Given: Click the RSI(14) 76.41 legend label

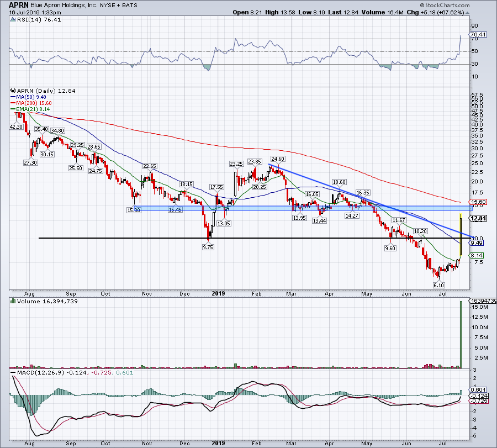Looking at the screenshot, I should [39, 20].
